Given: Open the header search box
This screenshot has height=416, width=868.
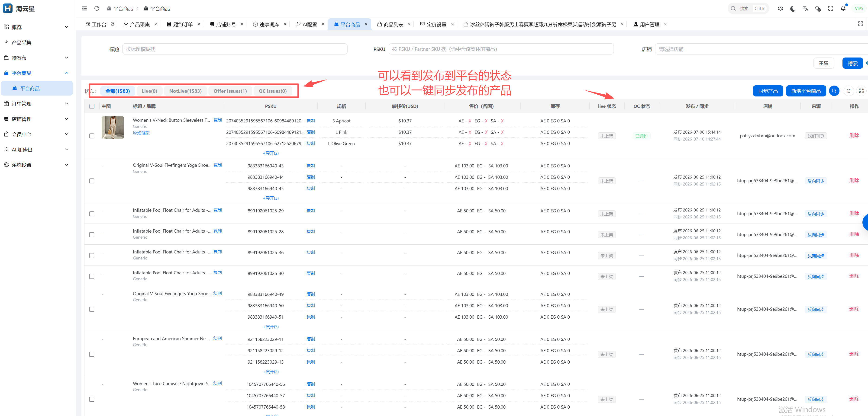Looking at the screenshot, I should 748,8.
